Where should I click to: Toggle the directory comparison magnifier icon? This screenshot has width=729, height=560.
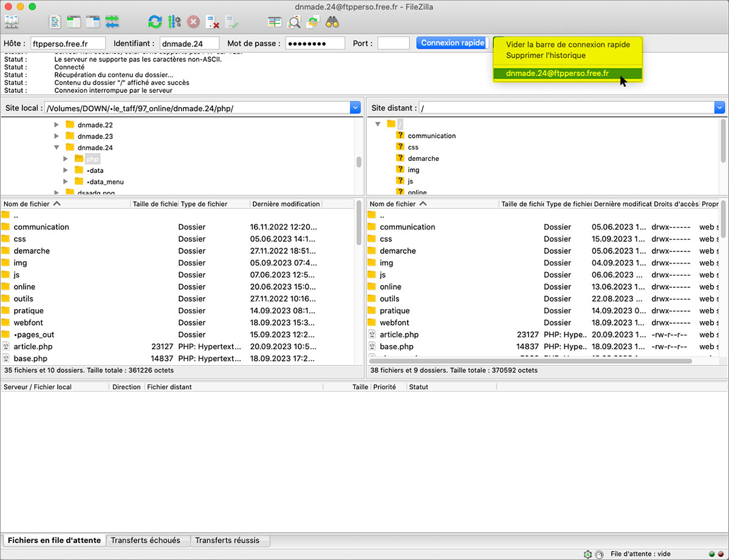click(294, 22)
